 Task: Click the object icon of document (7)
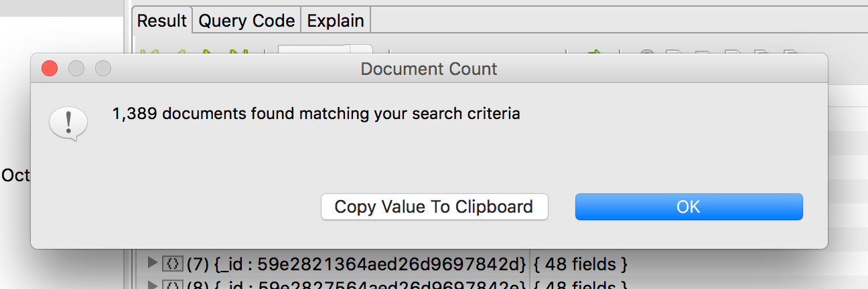[173, 264]
